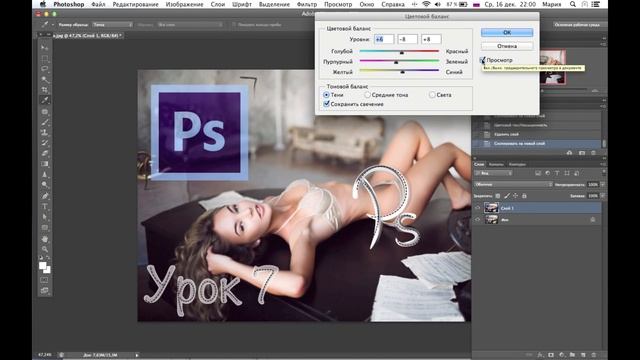Image resolution: width=640 pixels, height=360 pixels.
Task: Select the Blur tool
Action: point(44,174)
